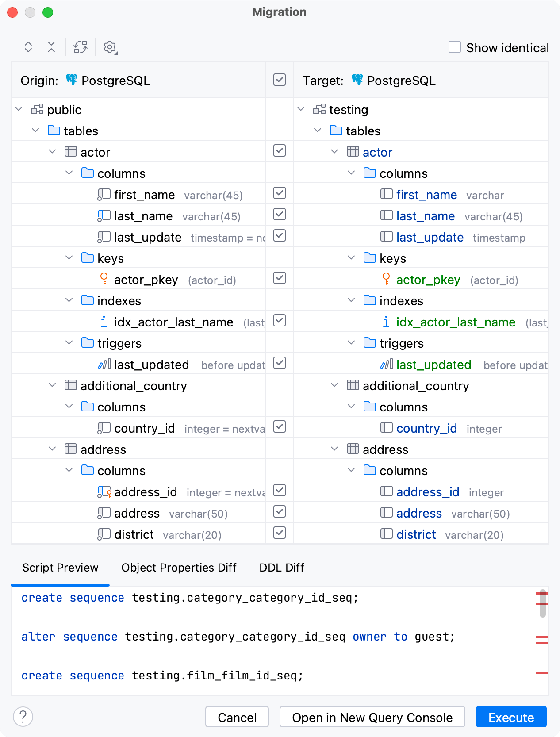
Task: Open the DDL Diff tab
Action: coord(282,568)
